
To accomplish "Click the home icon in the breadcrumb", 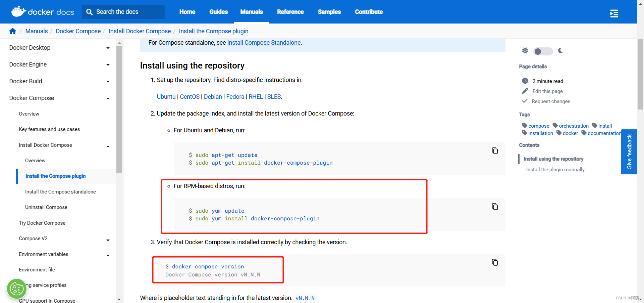I will (12, 31).
